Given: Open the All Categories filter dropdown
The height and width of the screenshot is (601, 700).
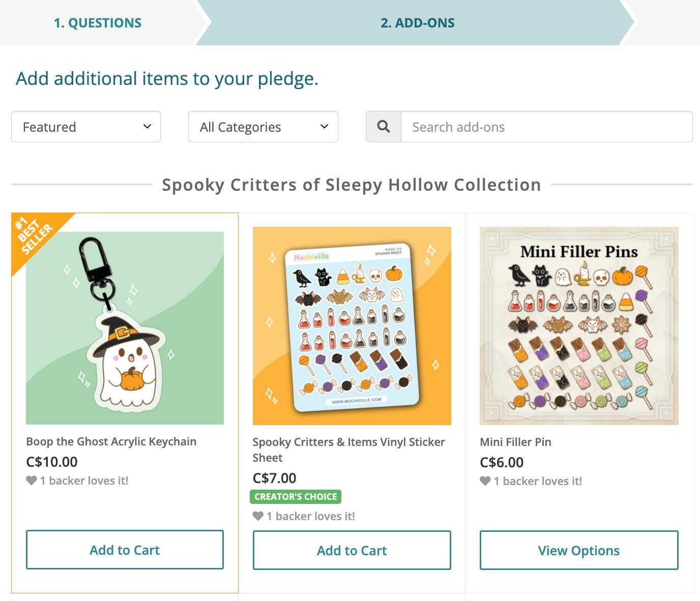Looking at the screenshot, I should click(x=263, y=127).
